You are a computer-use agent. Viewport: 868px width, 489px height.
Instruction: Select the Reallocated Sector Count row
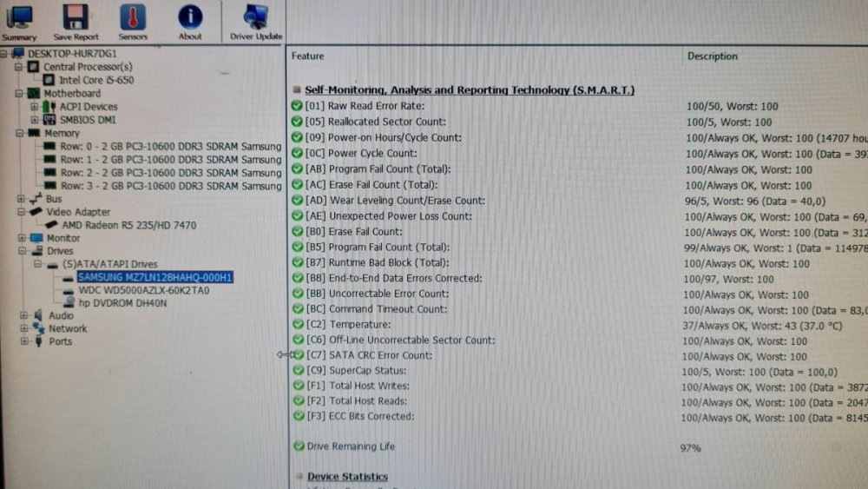coord(375,122)
